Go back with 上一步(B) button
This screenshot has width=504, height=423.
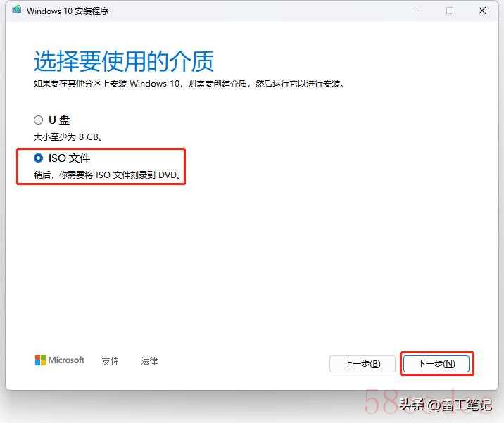click(x=363, y=364)
